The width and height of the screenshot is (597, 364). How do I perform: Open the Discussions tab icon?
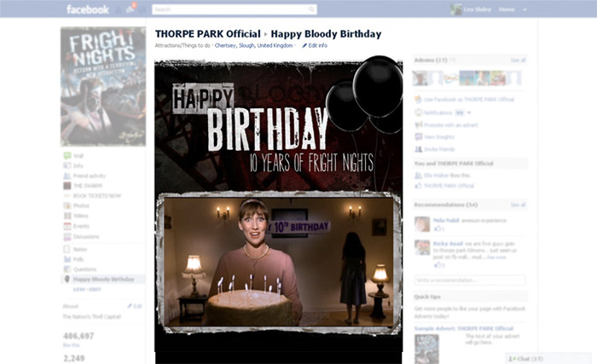pos(67,237)
